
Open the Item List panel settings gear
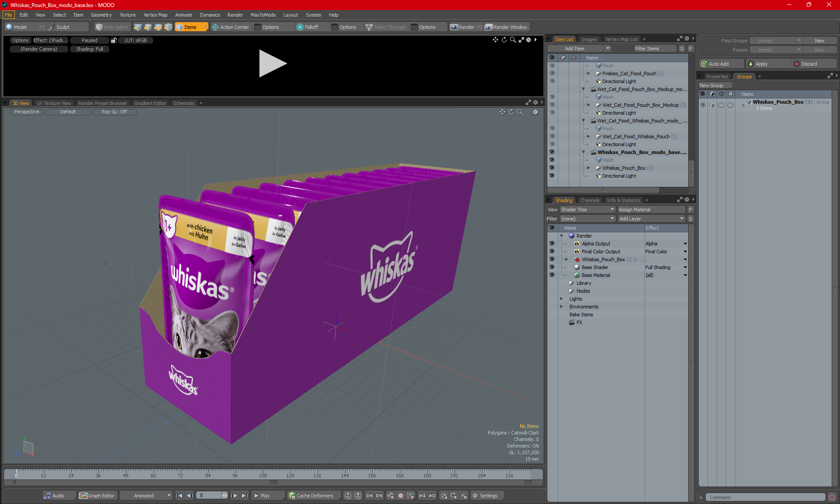point(687,39)
